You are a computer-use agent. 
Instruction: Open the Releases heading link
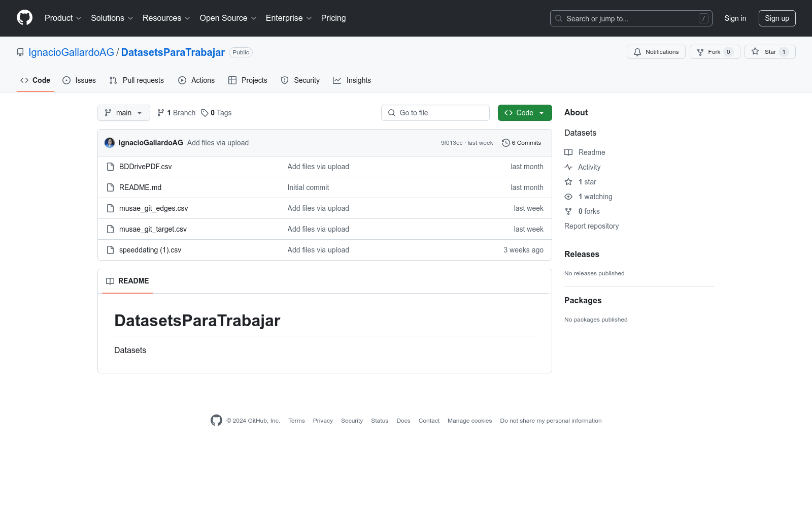coord(582,255)
